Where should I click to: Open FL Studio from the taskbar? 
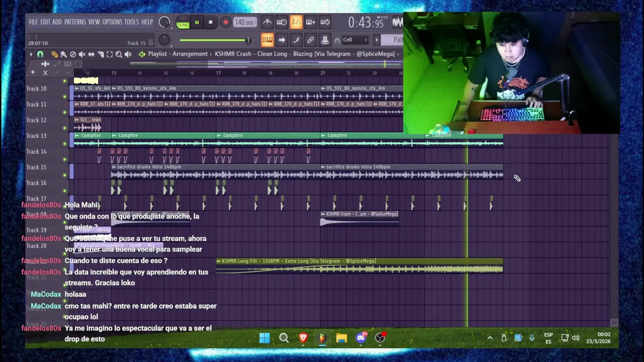click(x=322, y=338)
